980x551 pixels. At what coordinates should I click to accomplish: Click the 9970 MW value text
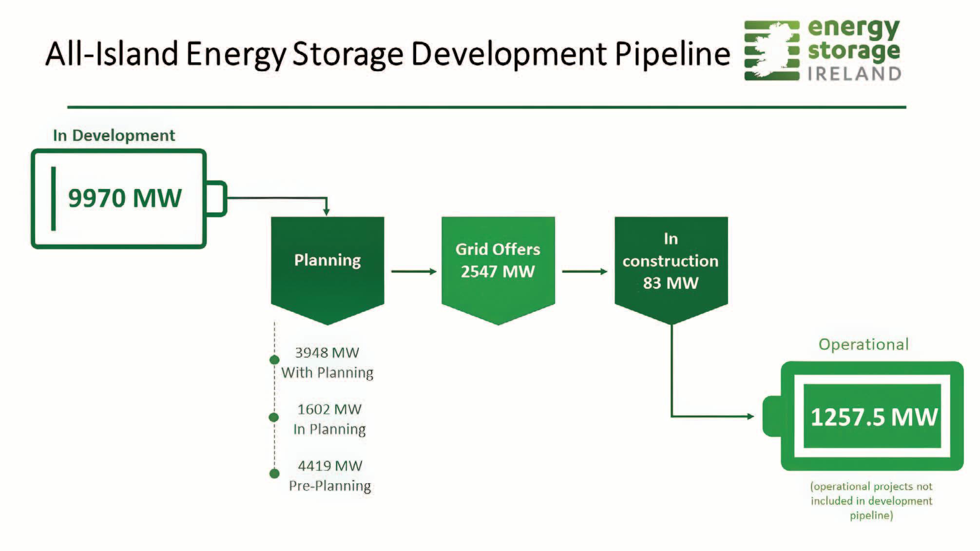125,198
